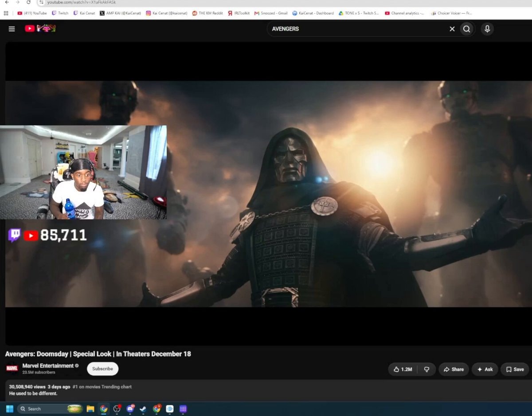Save video to playlist

[x=515, y=369]
